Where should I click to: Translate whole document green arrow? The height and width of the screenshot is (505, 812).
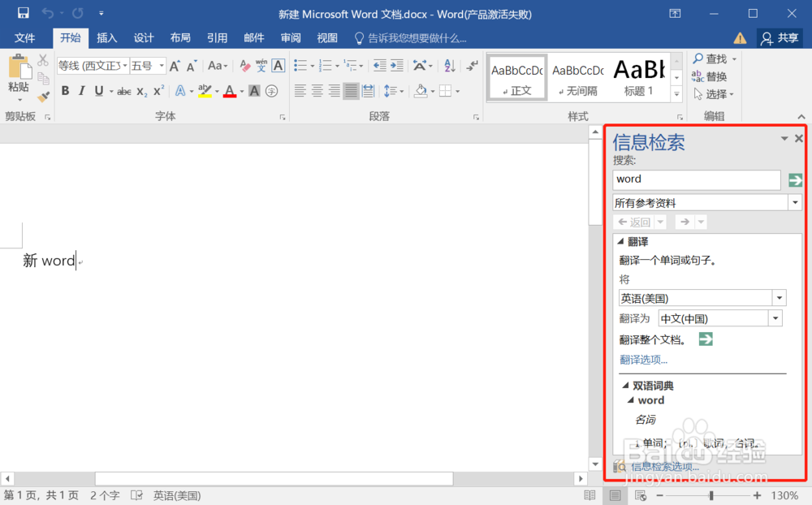click(706, 339)
